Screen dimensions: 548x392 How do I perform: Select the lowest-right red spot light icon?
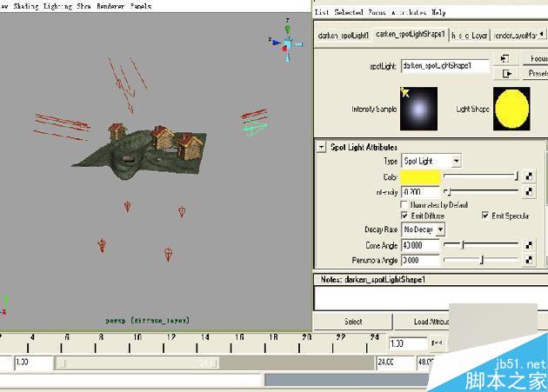168,255
